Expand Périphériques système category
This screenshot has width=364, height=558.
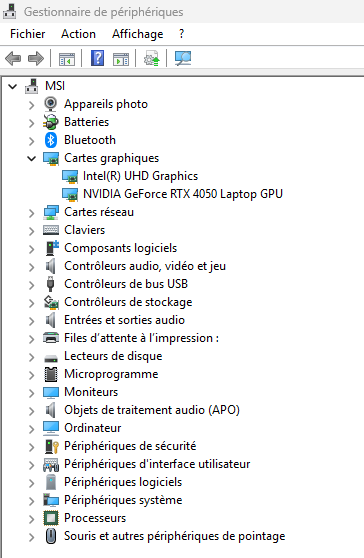[x=32, y=501]
